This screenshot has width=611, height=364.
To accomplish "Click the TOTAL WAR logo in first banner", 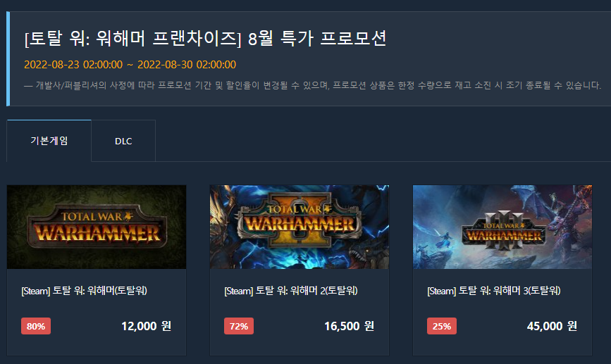I will click(97, 227).
